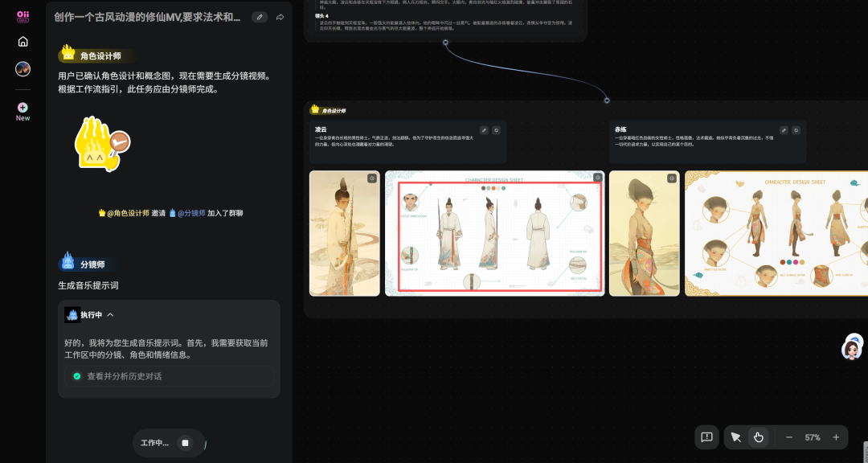Regenerate the 赤练 character card icon
This screenshot has width=868, height=463.
click(x=796, y=130)
